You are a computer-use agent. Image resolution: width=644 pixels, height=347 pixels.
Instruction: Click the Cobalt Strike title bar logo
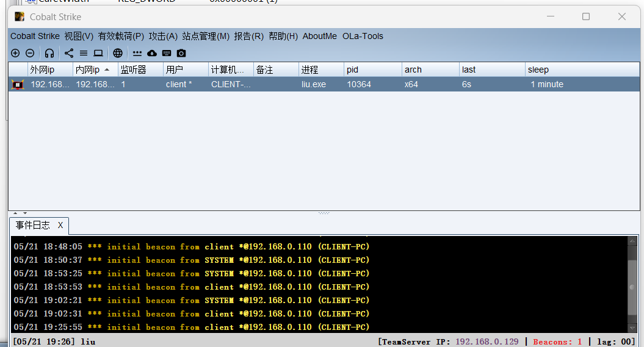pos(20,16)
